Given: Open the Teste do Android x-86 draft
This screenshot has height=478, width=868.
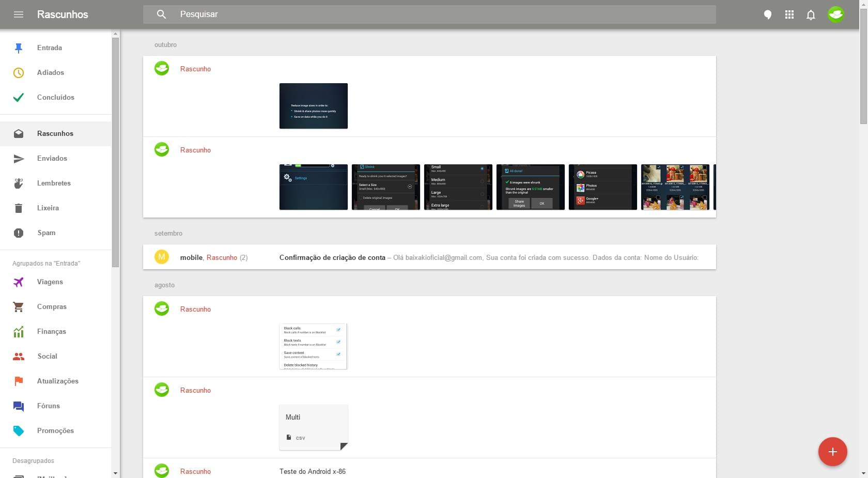Looking at the screenshot, I should pos(313,471).
